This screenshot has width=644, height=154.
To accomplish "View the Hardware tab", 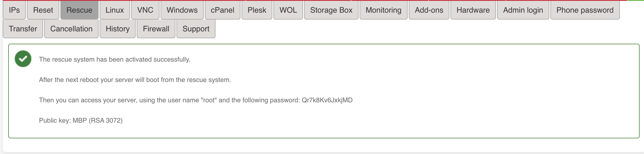I will [x=473, y=10].
